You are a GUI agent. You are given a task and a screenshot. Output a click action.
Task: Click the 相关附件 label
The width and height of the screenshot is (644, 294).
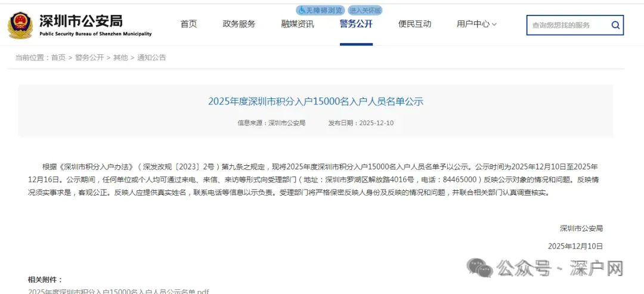pyautogui.click(x=45, y=280)
